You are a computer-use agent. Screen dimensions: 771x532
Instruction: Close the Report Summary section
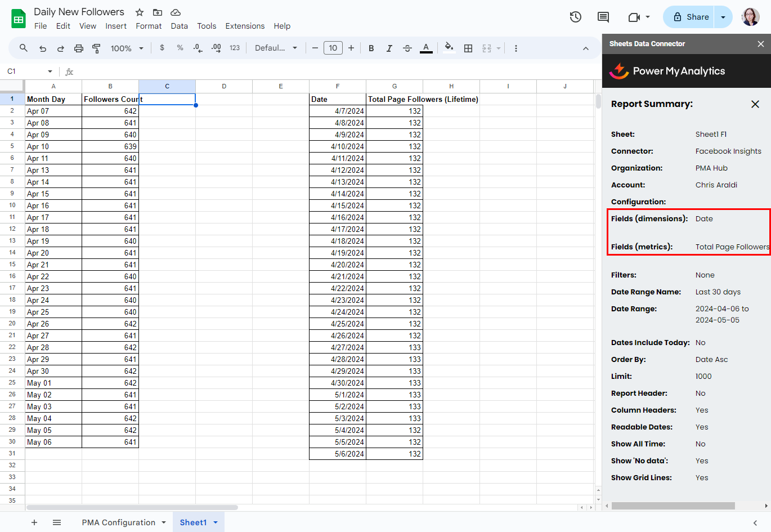(x=755, y=104)
